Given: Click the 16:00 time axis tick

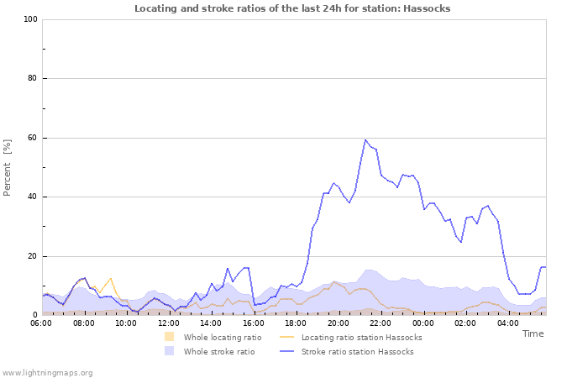Looking at the screenshot, I should 253,323.
